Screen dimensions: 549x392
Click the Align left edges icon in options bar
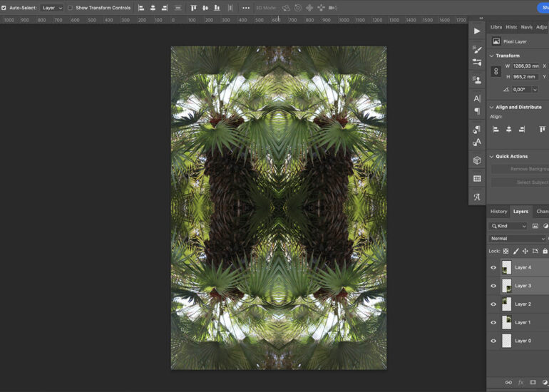pos(141,8)
